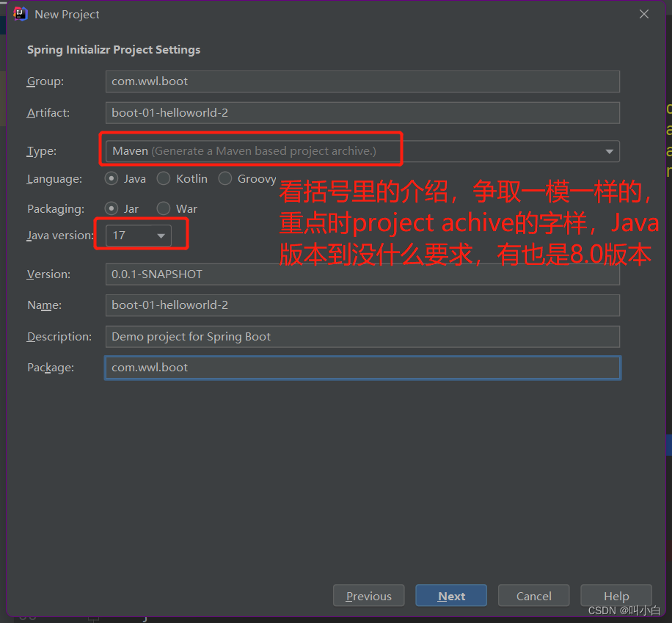
Task: Click the Group field containing com.wwl.boot
Action: [x=362, y=81]
